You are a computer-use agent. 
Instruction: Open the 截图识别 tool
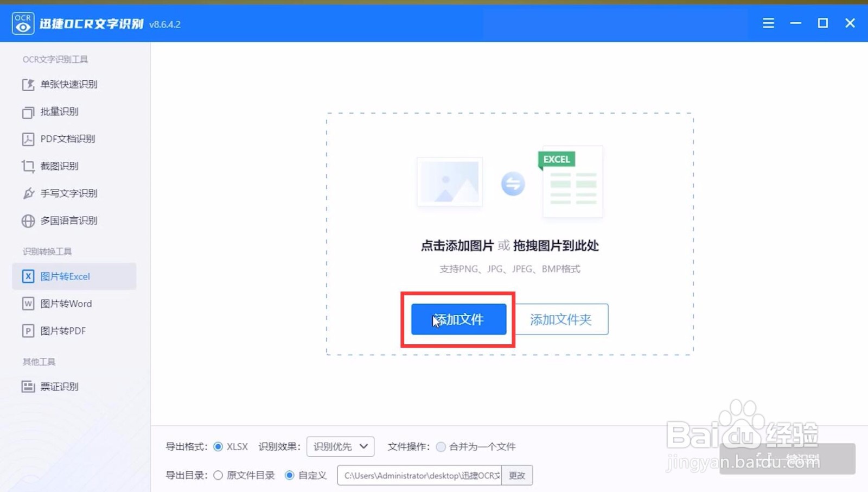tap(60, 166)
